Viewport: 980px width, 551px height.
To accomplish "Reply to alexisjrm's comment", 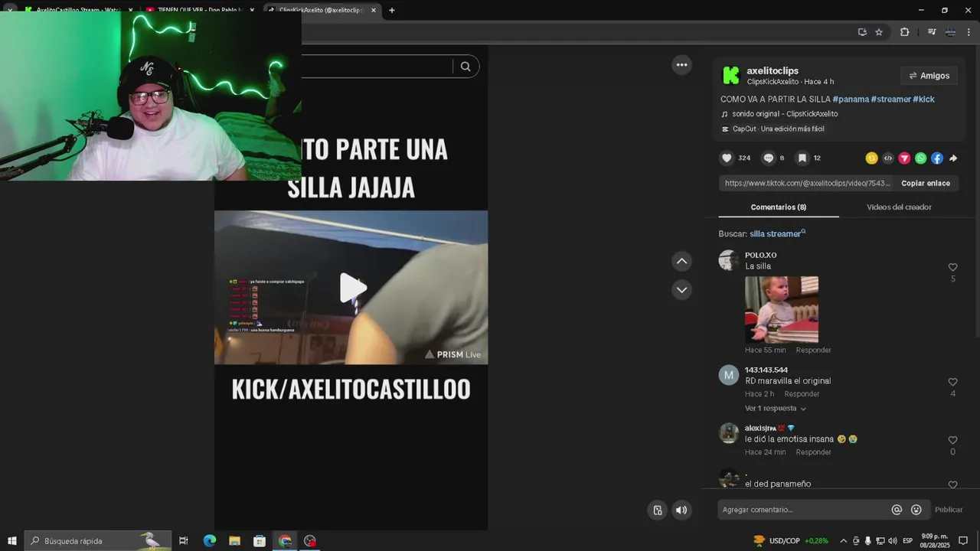I will (813, 452).
